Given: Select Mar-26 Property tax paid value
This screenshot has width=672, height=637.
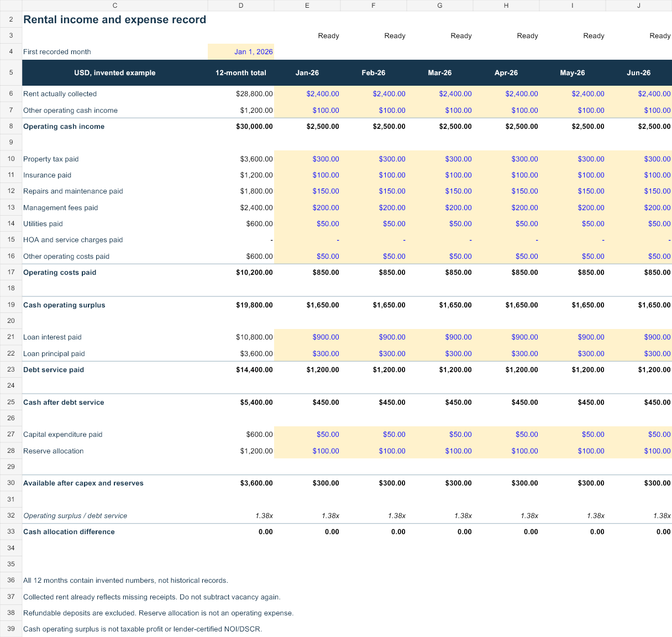Looking at the screenshot, I should pos(440,159).
